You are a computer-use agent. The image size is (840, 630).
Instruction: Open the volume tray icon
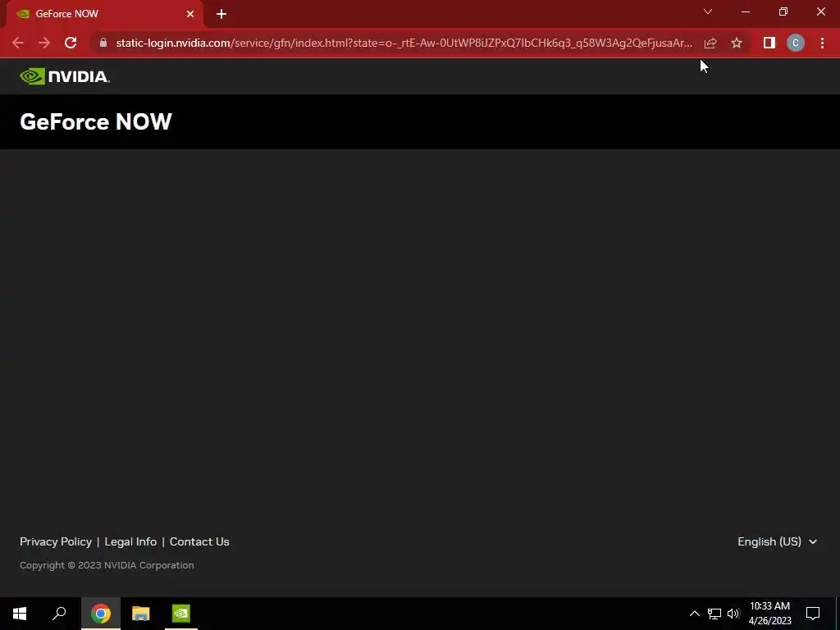click(733, 614)
